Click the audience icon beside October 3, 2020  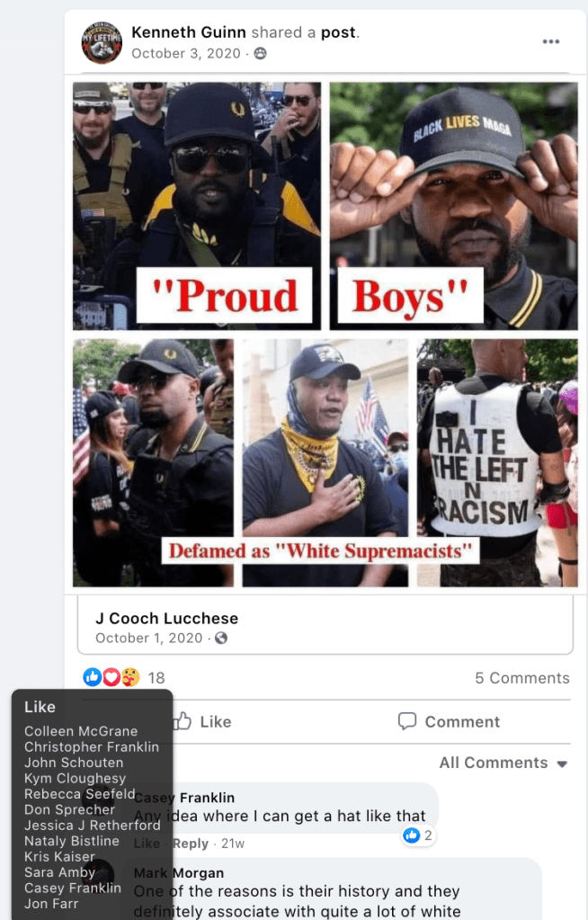[x=260, y=53]
